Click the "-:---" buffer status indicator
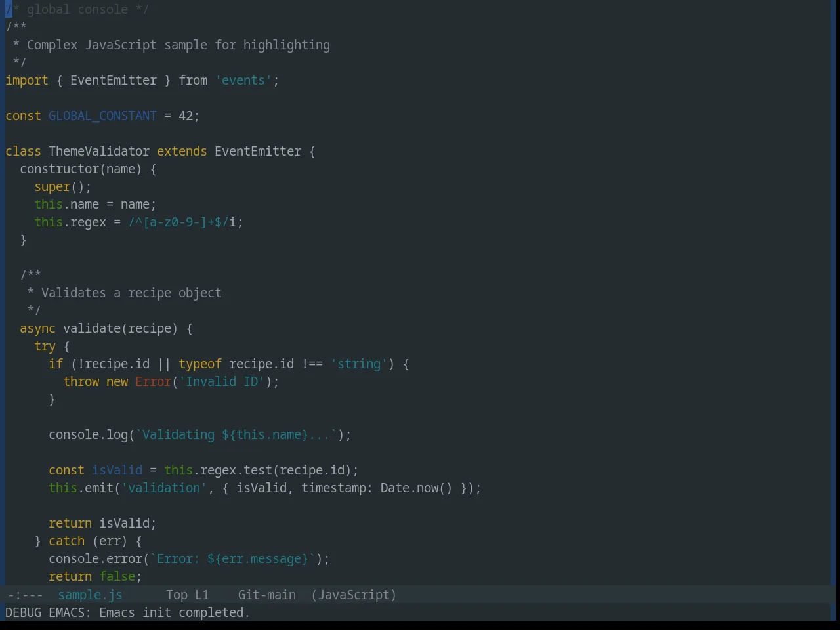This screenshot has height=630, width=840. pyautogui.click(x=25, y=595)
